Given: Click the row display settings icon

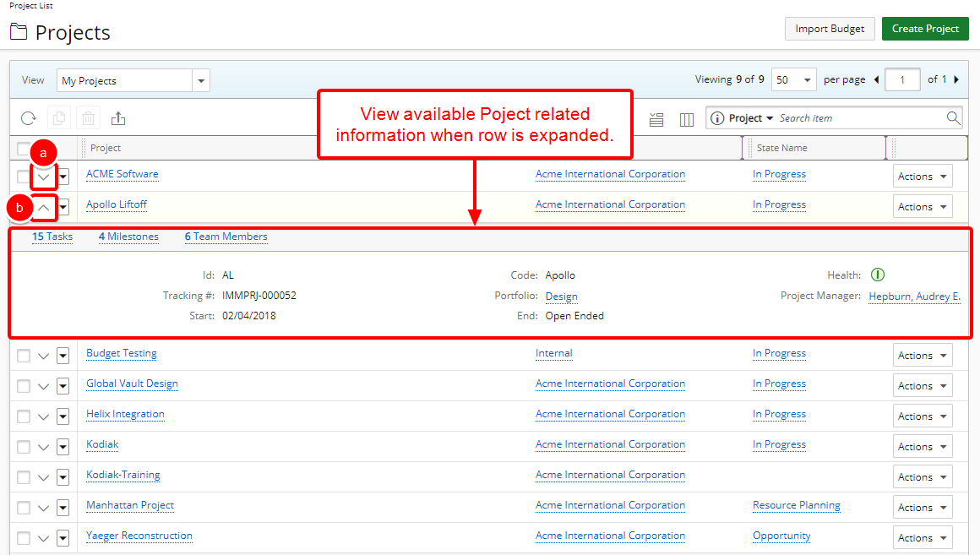Looking at the screenshot, I should coord(656,119).
